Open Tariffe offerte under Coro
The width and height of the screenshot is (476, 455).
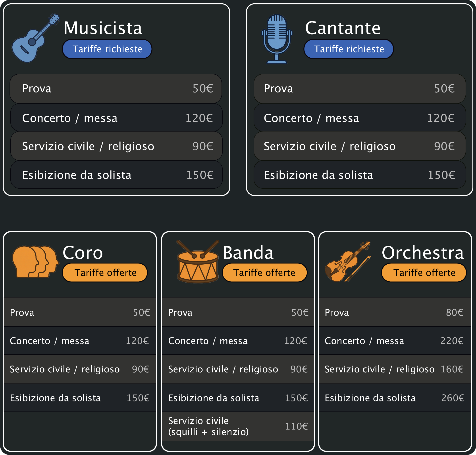coord(105,273)
